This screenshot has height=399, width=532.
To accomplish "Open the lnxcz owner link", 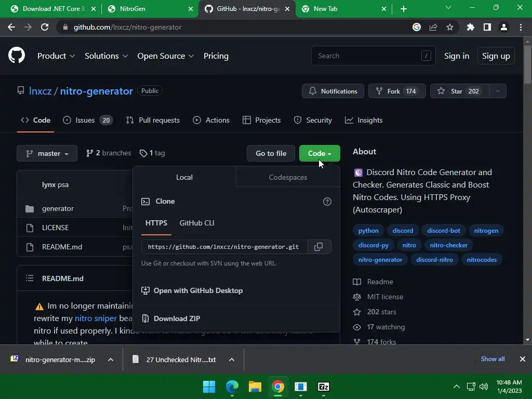I will [x=41, y=91].
